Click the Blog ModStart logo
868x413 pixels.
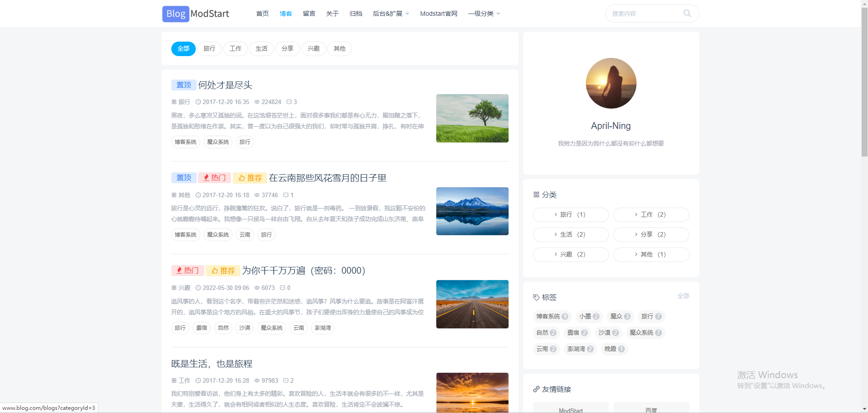click(196, 14)
